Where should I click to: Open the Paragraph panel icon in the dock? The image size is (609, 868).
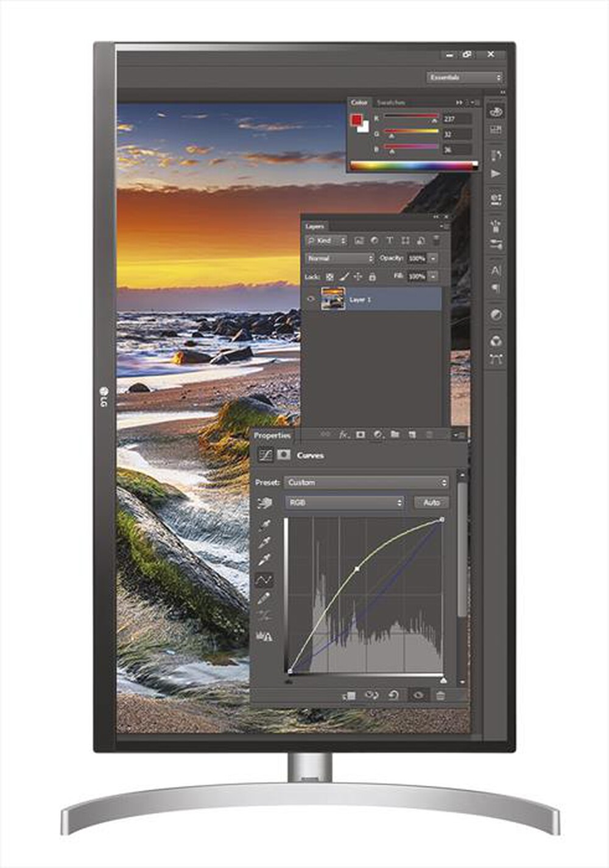[496, 288]
